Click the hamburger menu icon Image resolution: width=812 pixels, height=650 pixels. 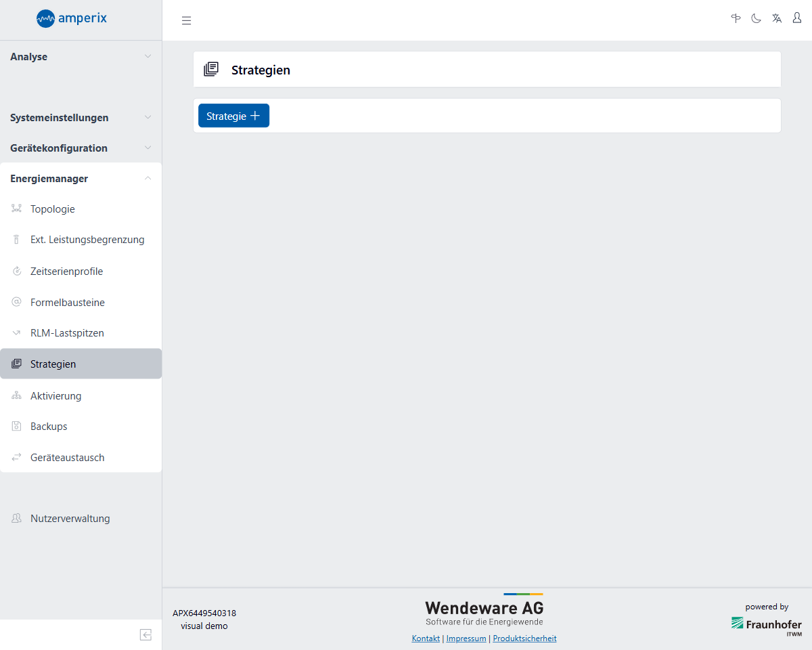(186, 20)
